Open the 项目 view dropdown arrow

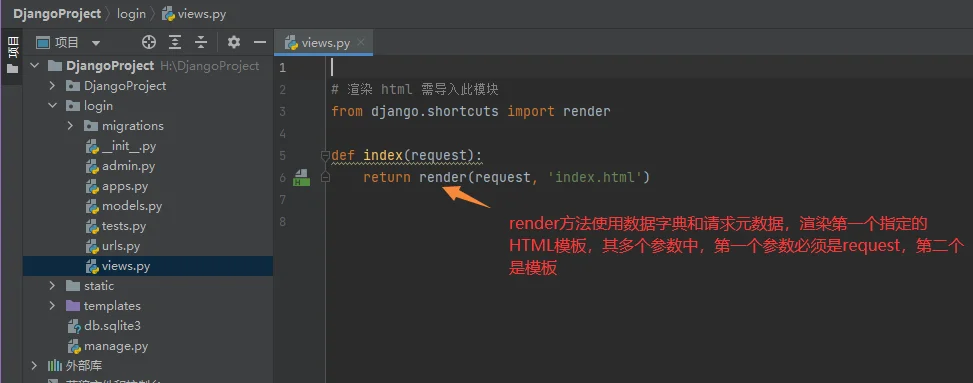(x=96, y=43)
